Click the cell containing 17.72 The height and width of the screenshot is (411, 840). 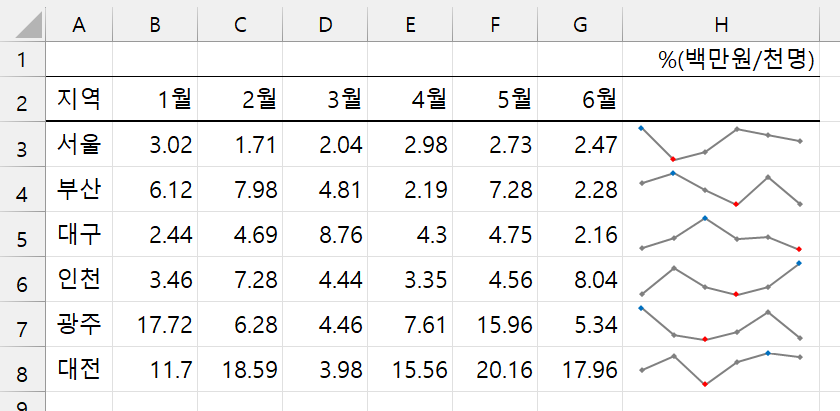[x=155, y=325]
